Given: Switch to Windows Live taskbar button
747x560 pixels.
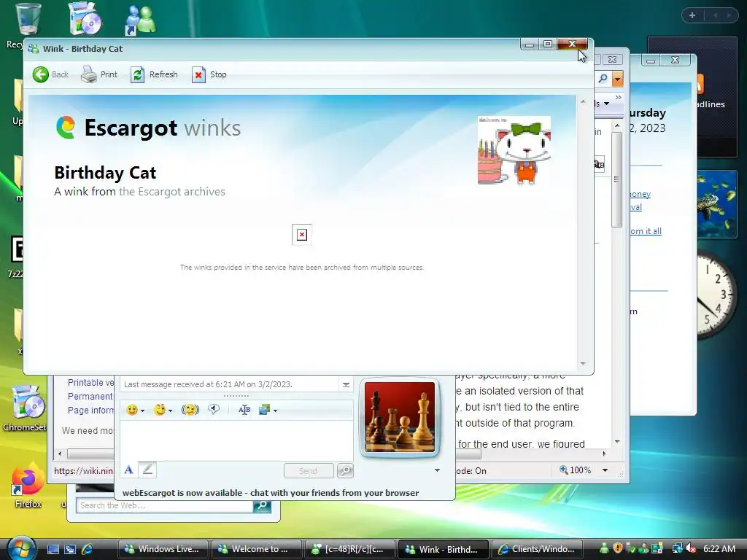Looking at the screenshot, I should pyautogui.click(x=163, y=549).
